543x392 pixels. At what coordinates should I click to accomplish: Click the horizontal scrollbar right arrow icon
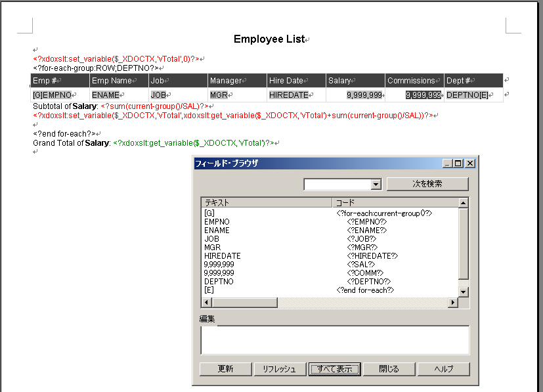point(452,301)
